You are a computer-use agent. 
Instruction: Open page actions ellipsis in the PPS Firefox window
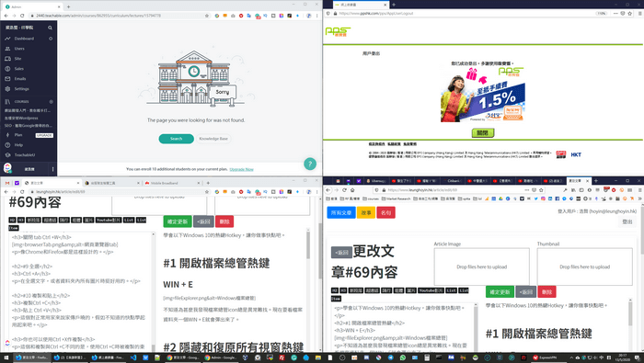tap(615, 14)
